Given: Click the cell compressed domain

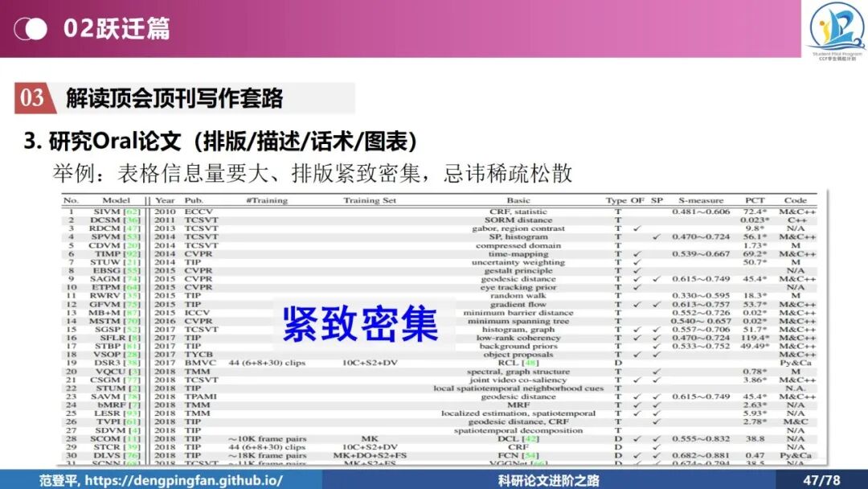Looking at the screenshot, I should (x=518, y=245).
